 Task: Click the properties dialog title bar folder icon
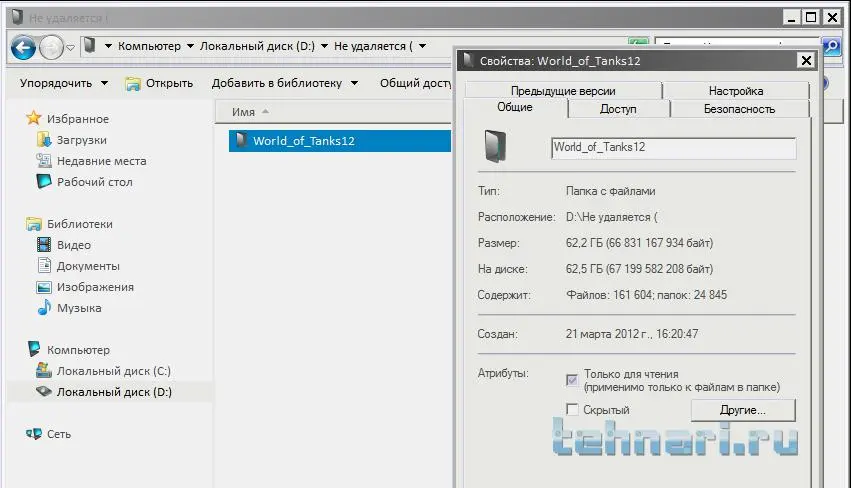[x=468, y=60]
